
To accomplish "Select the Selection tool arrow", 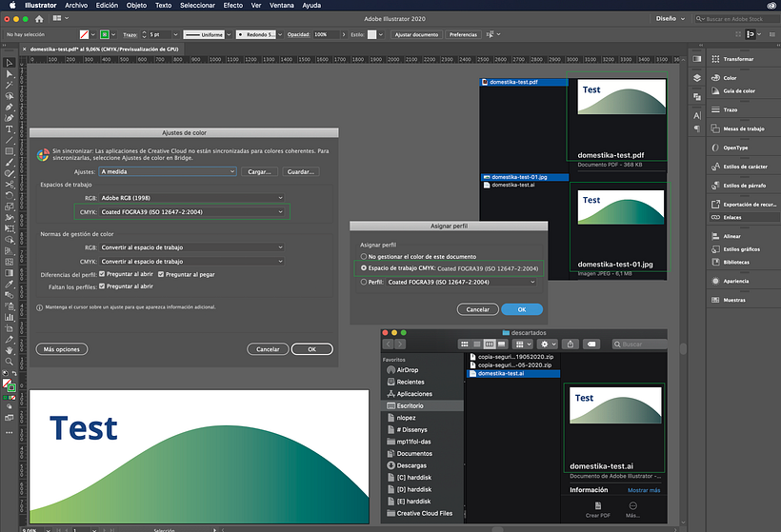I will coord(9,63).
